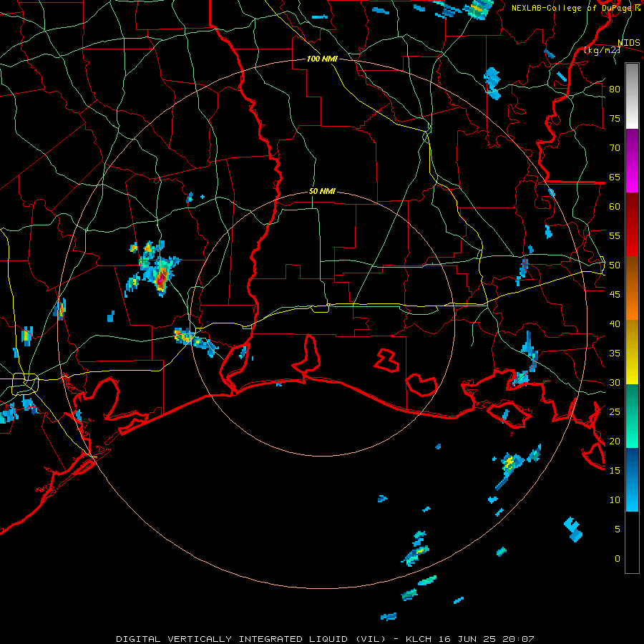The height and width of the screenshot is (644, 644).
Task: Click the 60 value on color scale
Action: tap(615, 207)
